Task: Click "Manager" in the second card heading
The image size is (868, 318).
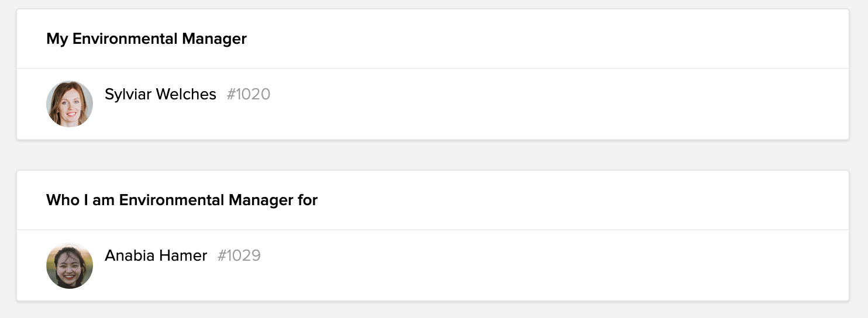Action: (260, 201)
